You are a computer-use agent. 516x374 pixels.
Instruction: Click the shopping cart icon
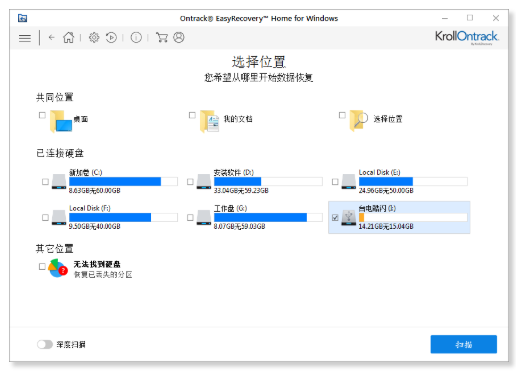coord(162,37)
